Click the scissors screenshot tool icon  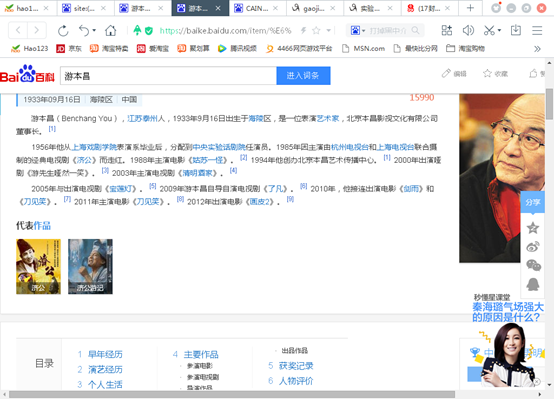[489, 30]
